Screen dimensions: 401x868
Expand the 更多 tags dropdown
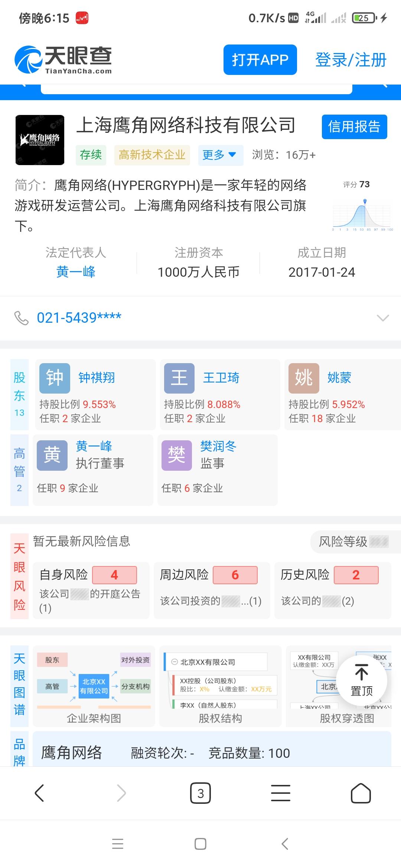(x=221, y=155)
